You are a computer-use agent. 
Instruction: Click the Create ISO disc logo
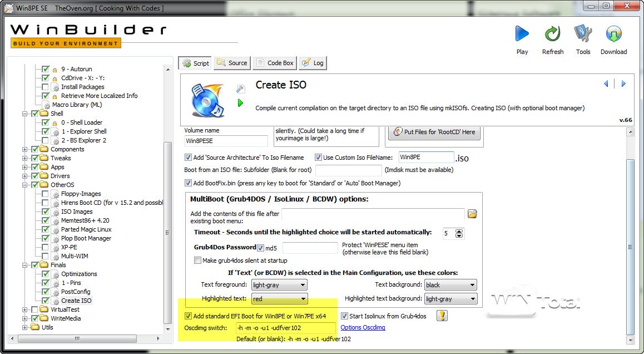[x=208, y=100]
